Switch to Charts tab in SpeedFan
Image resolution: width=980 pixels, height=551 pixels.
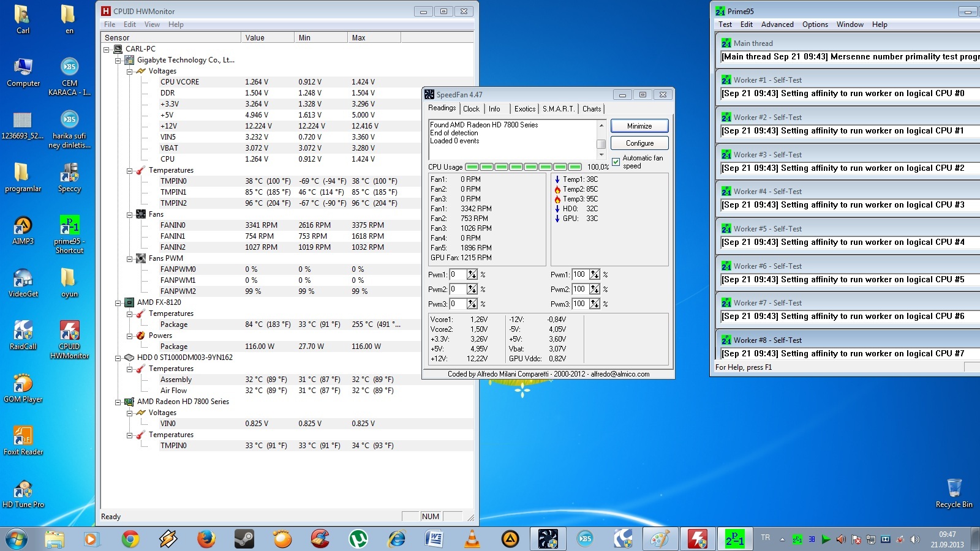(x=592, y=109)
